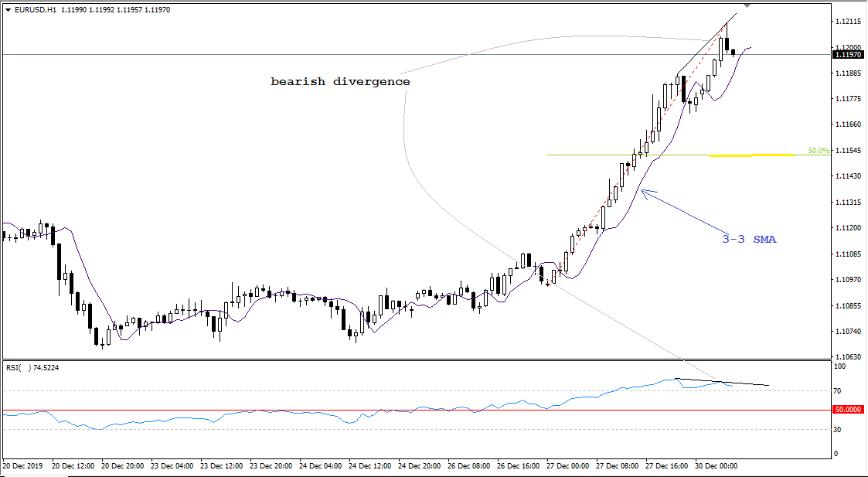The image size is (868, 477).
Task: Click the triangle arrow beside EURUSD,H1 title
Action: pos(9,10)
